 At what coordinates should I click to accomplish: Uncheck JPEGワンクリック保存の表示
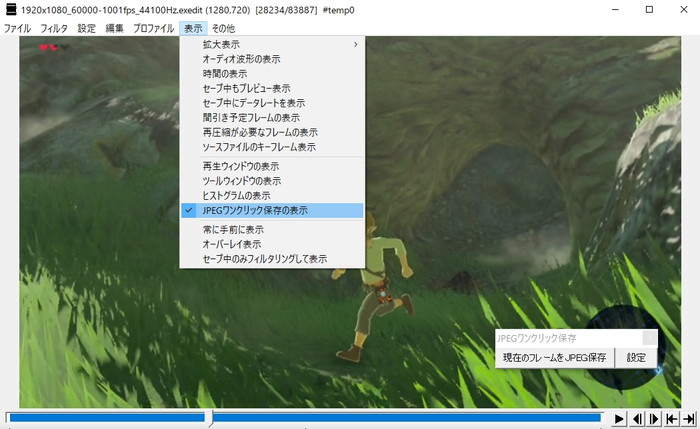(272, 210)
